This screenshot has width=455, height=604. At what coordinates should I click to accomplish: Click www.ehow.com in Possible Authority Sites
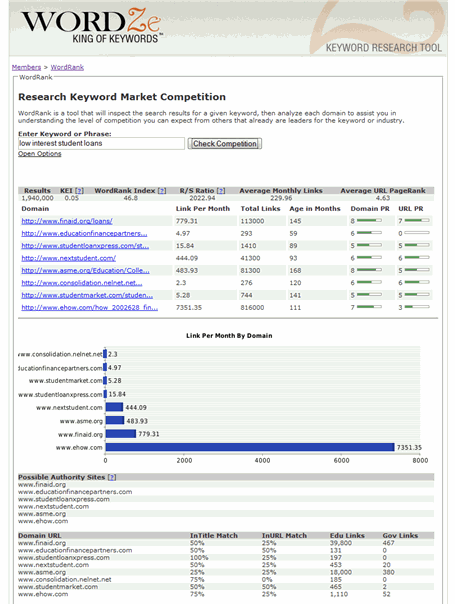(x=43, y=521)
